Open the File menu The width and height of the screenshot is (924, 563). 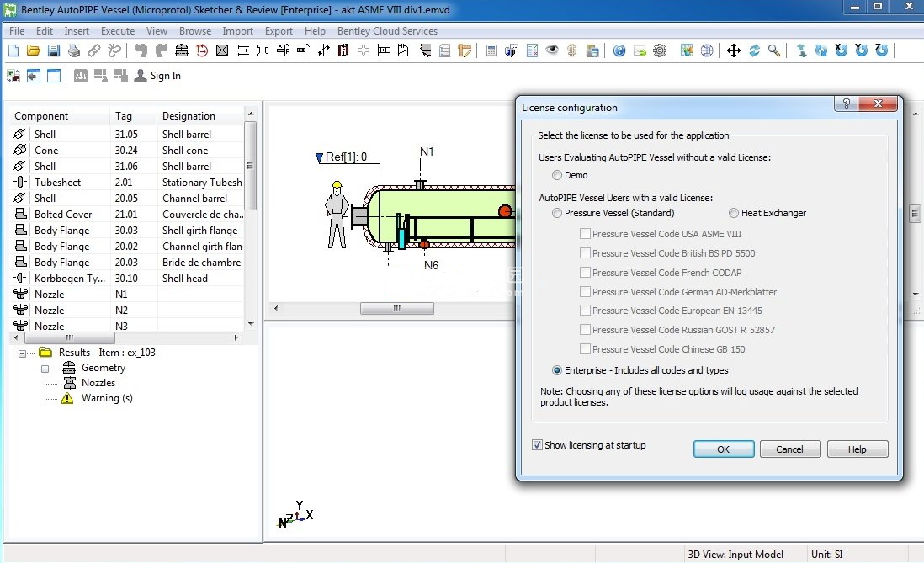[17, 30]
